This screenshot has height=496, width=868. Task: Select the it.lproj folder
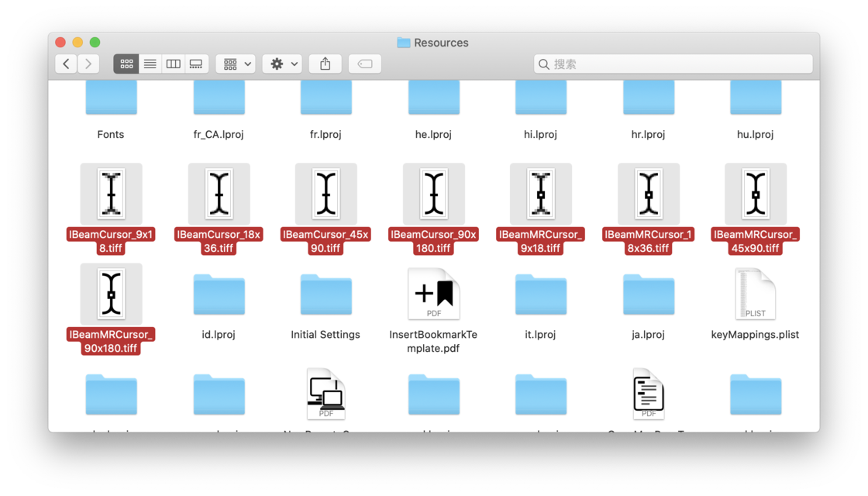pos(541,294)
